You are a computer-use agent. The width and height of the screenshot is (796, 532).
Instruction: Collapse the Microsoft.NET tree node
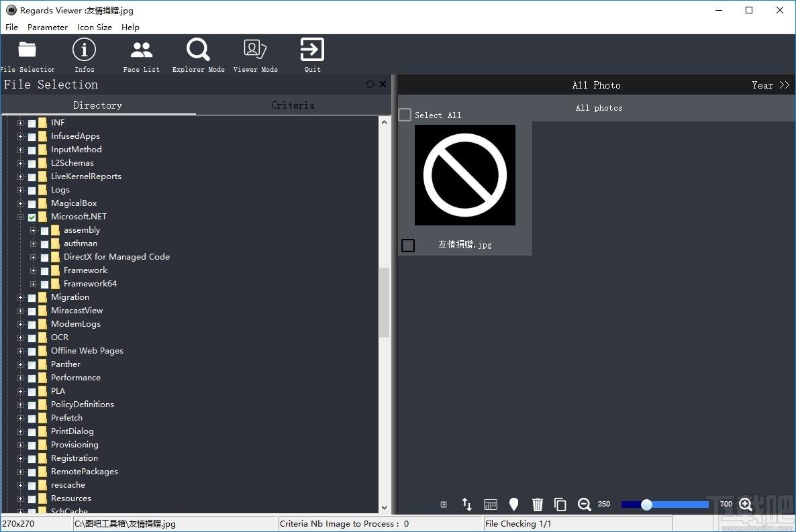pos(20,217)
